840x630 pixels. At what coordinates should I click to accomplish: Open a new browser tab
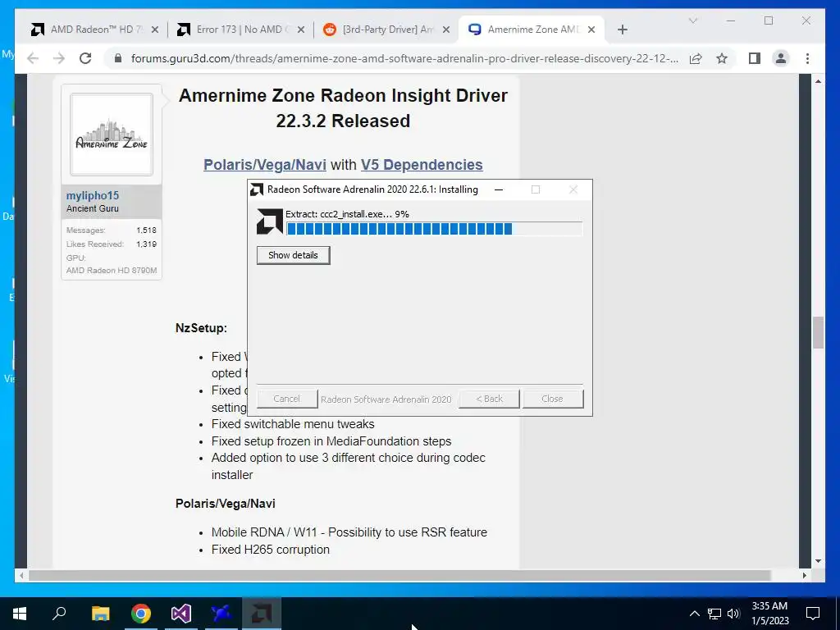click(623, 30)
